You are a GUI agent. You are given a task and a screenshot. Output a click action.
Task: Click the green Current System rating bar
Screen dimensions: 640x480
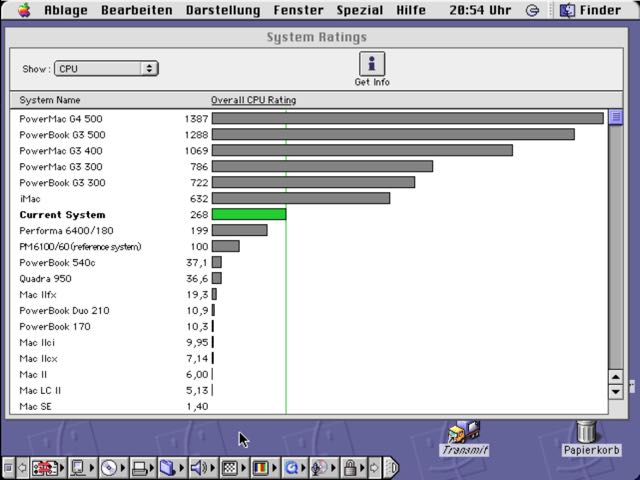tap(249, 214)
